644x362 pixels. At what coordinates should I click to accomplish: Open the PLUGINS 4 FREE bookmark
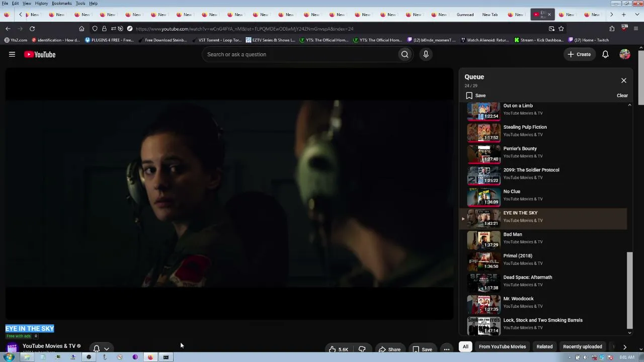click(109, 40)
